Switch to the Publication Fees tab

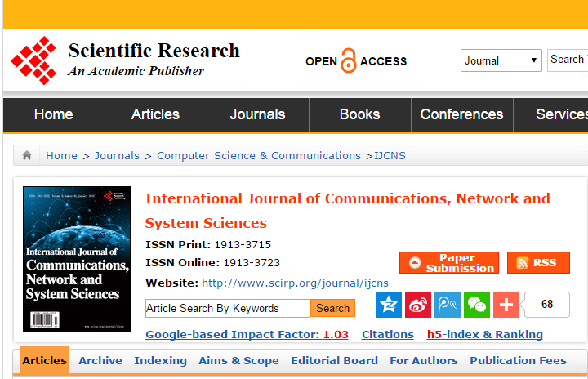point(519,360)
